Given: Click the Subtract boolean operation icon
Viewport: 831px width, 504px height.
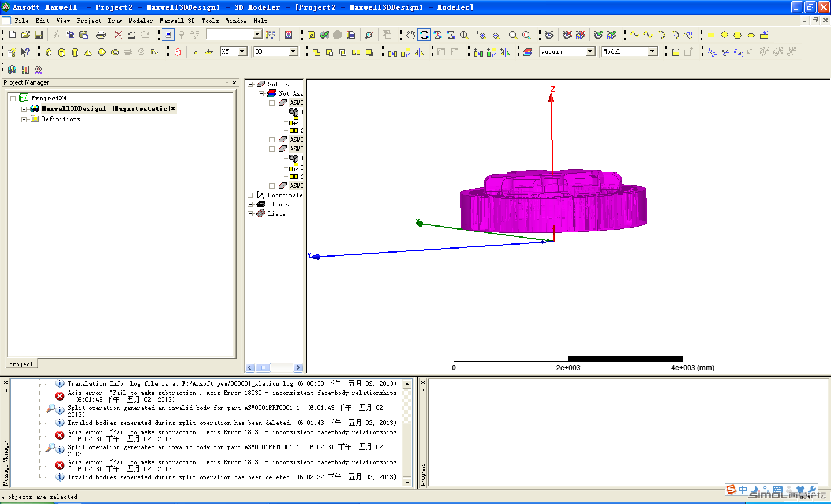Looking at the screenshot, I should tap(330, 52).
